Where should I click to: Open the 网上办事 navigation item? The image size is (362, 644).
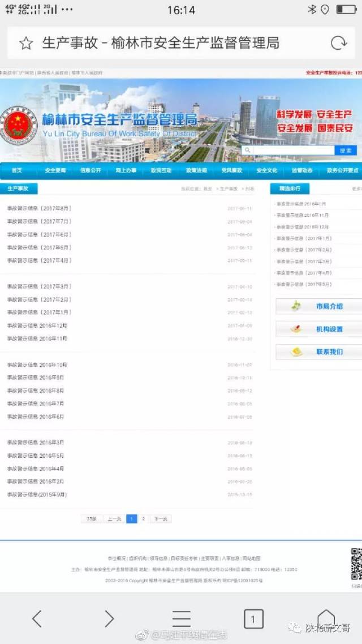click(126, 170)
